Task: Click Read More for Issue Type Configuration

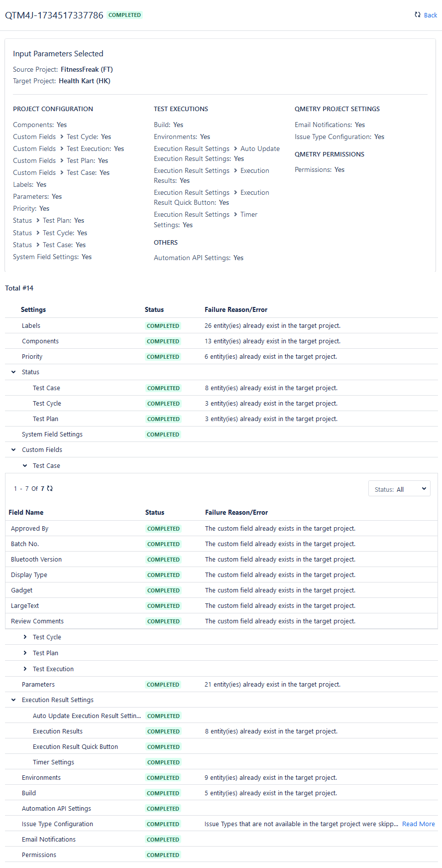Action: coord(418,824)
